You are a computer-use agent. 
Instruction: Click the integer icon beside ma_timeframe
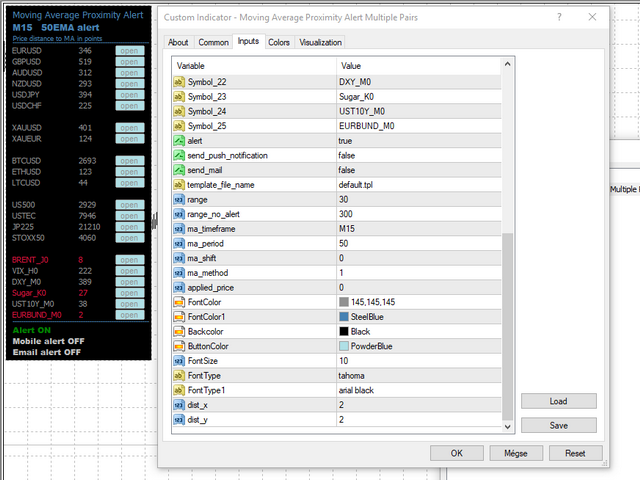[x=179, y=229]
